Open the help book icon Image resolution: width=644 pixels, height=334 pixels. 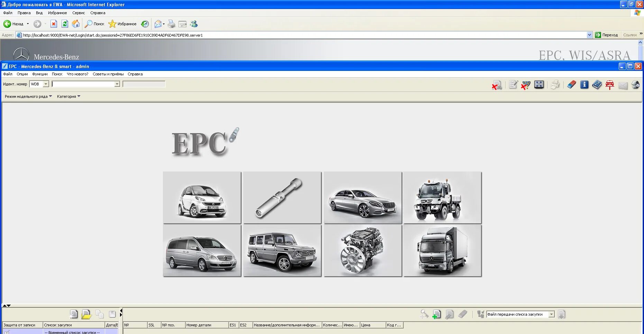coord(597,85)
